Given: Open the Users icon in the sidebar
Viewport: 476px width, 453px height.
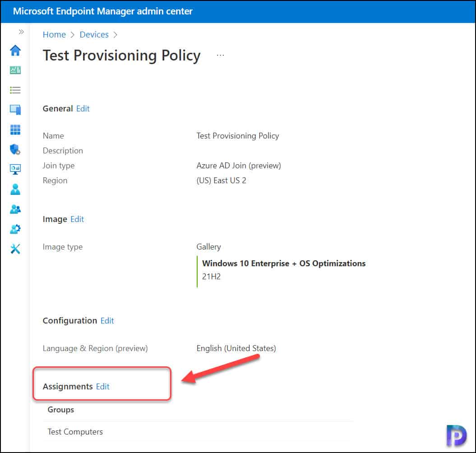Looking at the screenshot, I should (x=15, y=190).
